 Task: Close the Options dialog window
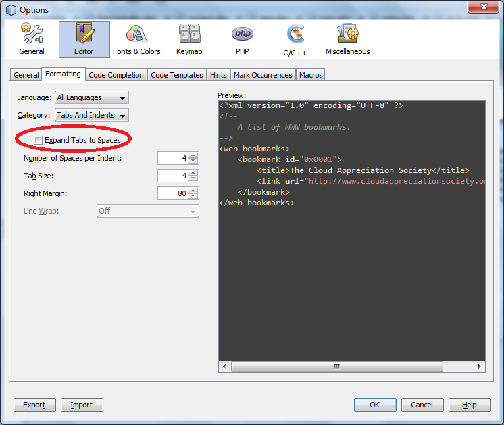click(x=484, y=7)
